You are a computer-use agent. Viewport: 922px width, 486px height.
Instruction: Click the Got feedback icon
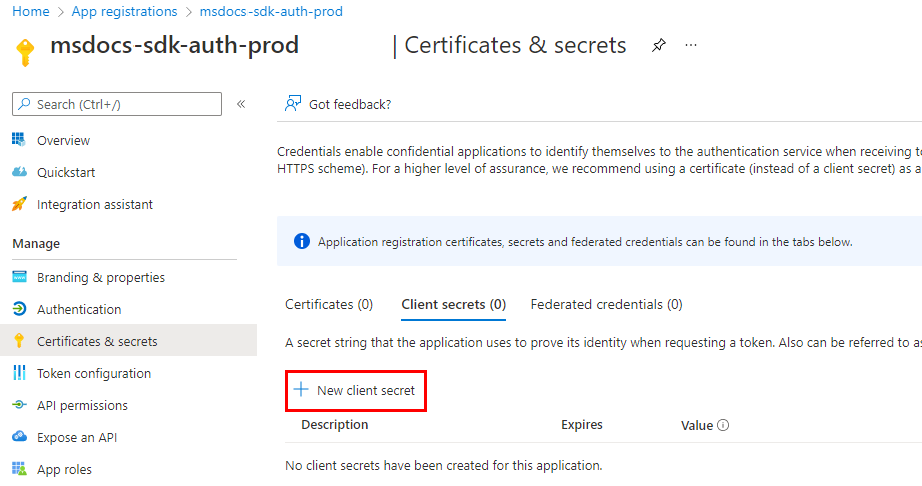[x=293, y=104]
